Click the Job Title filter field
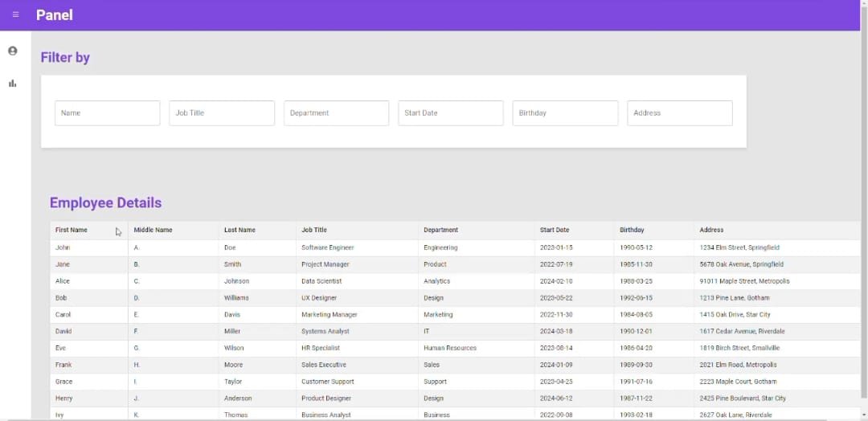 point(222,113)
